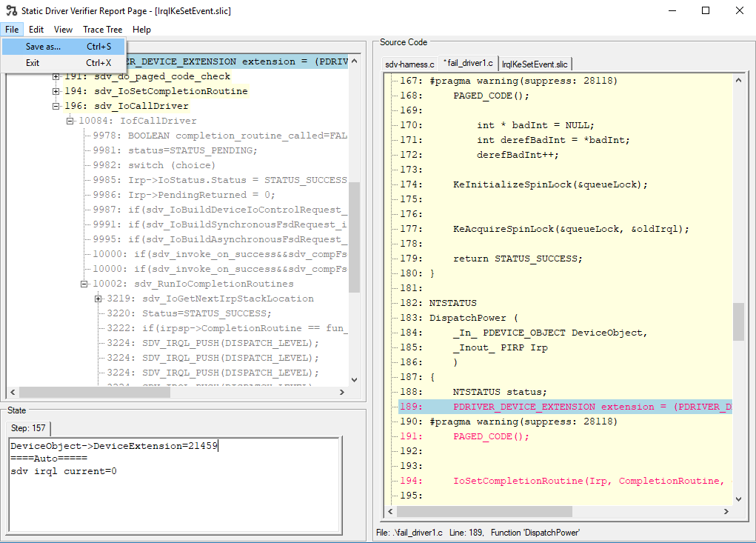This screenshot has height=543, width=756.
Task: Click the Step: 157 tab in State panel
Action: coord(27,427)
